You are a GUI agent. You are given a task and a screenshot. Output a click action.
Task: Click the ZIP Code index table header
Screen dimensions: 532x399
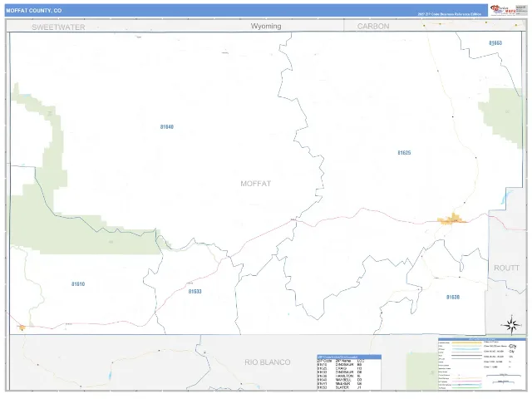[349, 357]
